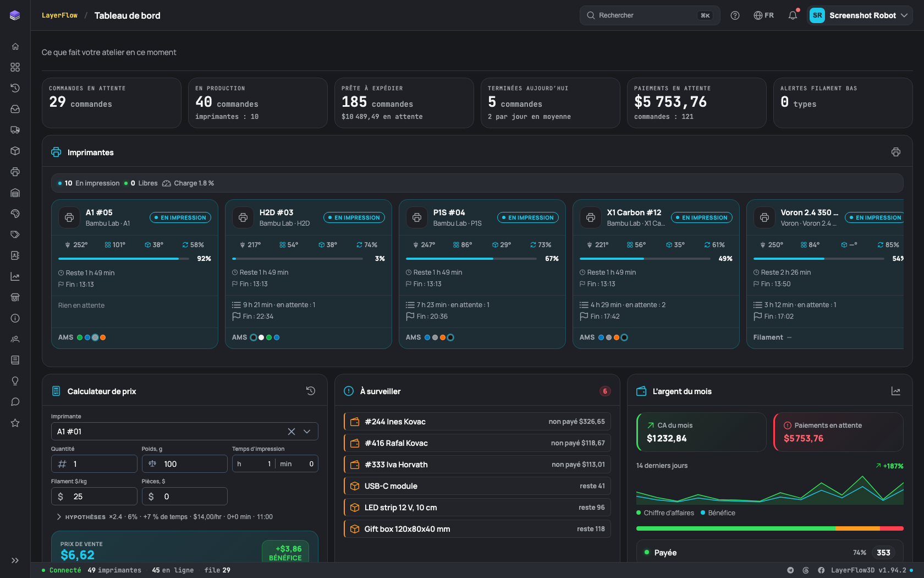Click printer icon at Imprimantes panel right

click(x=896, y=152)
